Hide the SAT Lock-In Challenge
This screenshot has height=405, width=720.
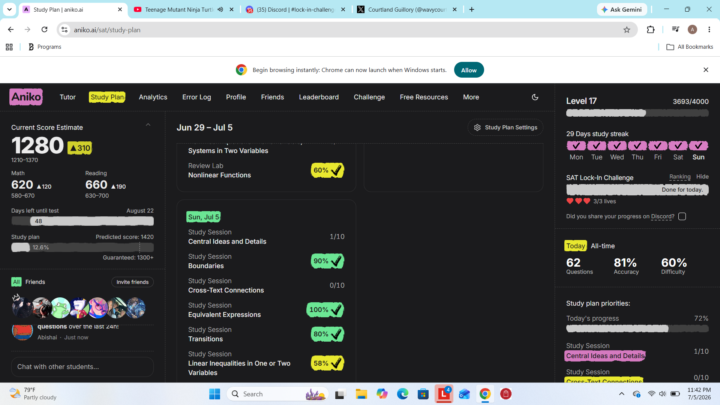point(702,177)
